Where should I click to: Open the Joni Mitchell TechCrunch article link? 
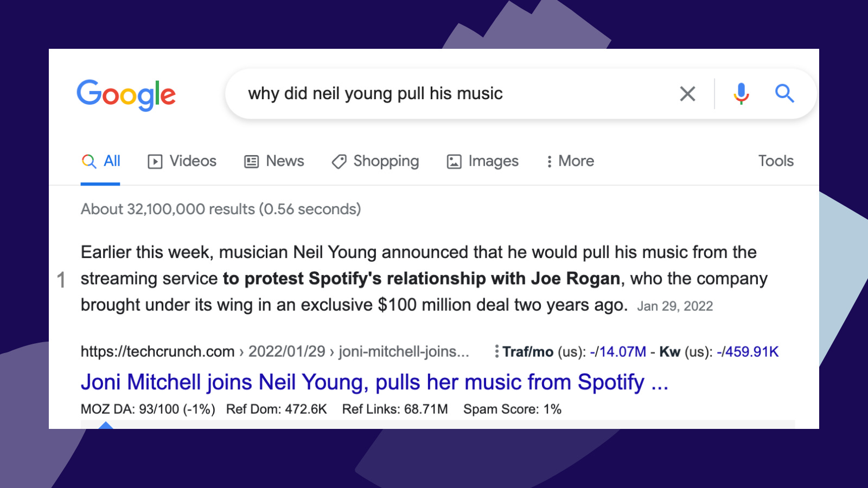pyautogui.click(x=374, y=382)
